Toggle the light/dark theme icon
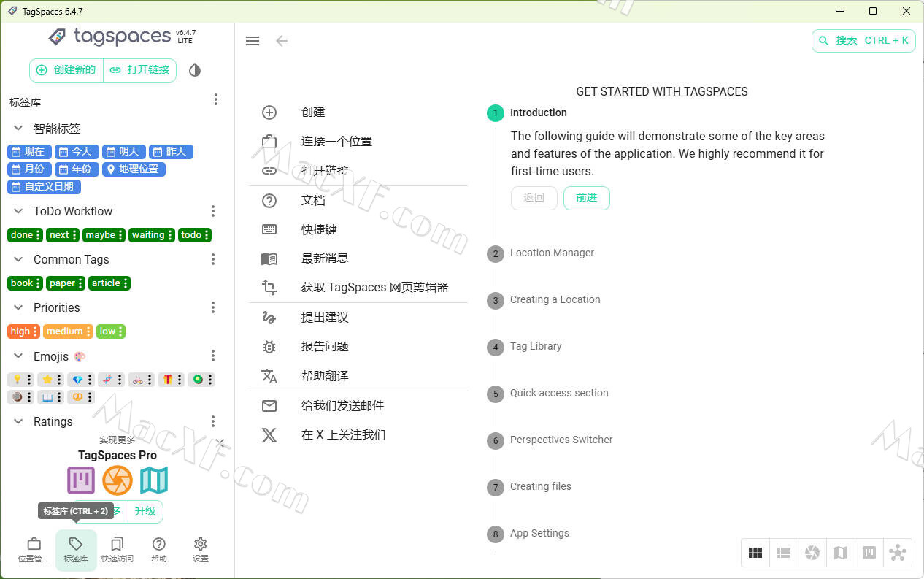Viewport: 924px width, 579px height. pyautogui.click(x=194, y=70)
